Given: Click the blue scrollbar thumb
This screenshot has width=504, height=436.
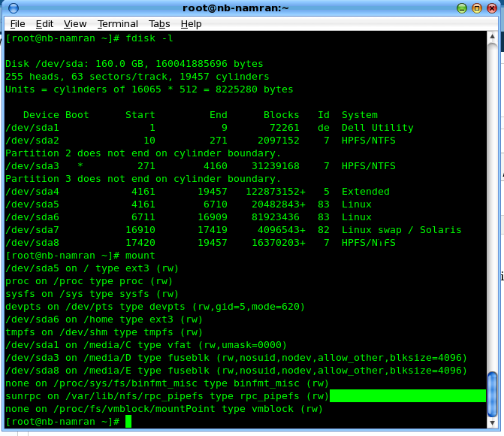Looking at the screenshot, I should tap(492, 393).
